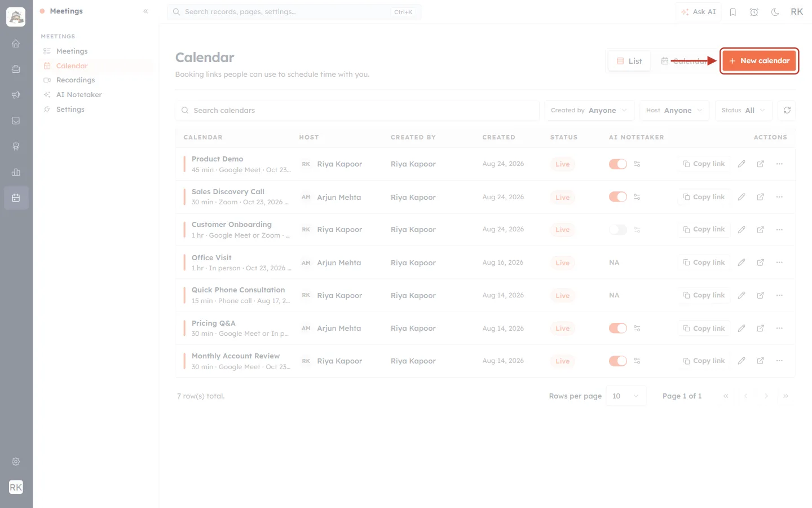Copy link for Quick Phone Consultation
812x508 pixels.
point(704,295)
